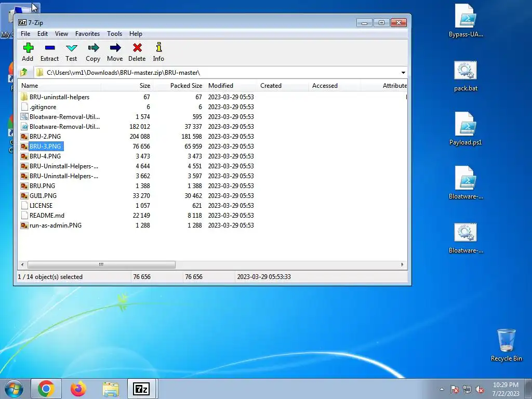532x399 pixels.
Task: Sort by Packed Size column header
Action: (x=179, y=86)
